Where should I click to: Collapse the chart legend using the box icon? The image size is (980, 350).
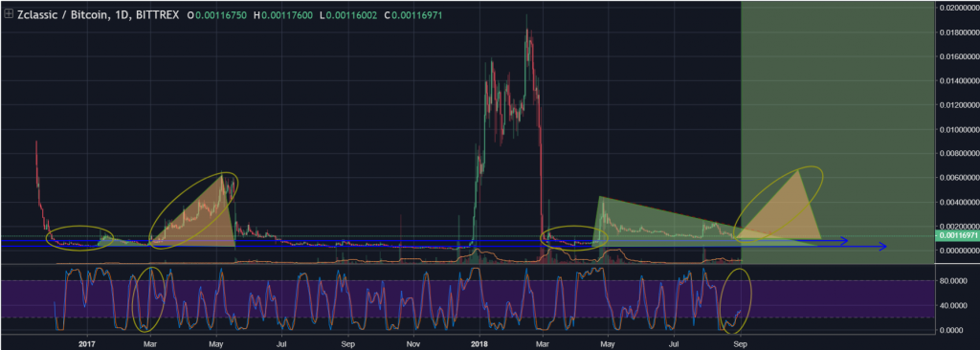coord(9,14)
